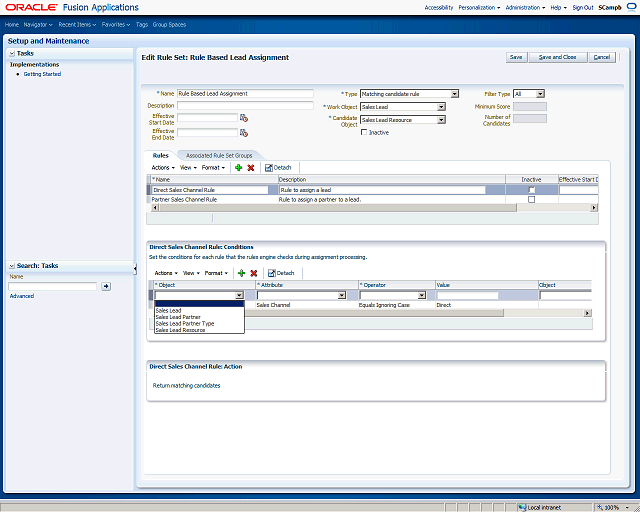Open the Personalization menu

tap(479, 7)
